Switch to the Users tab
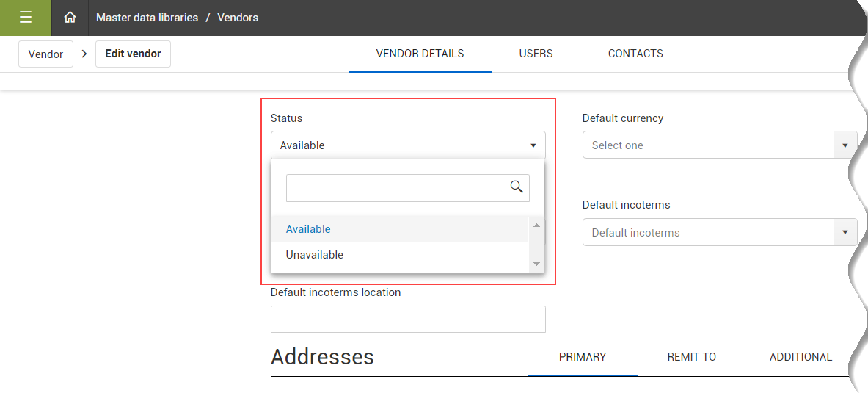868x393 pixels. click(536, 54)
